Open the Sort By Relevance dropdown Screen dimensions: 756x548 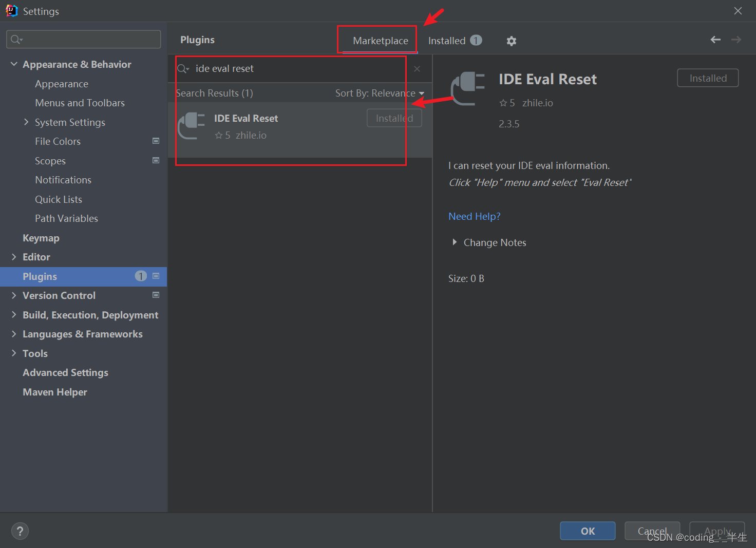[x=380, y=93]
